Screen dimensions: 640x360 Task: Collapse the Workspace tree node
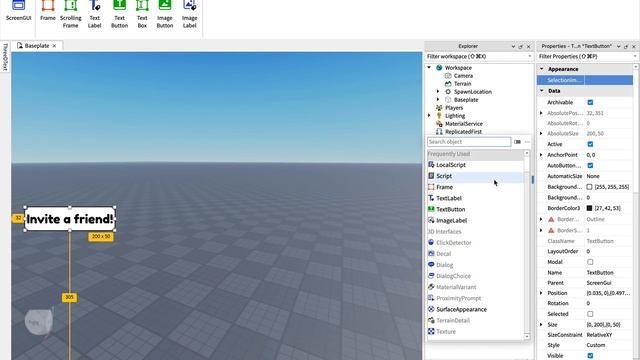[x=429, y=68]
